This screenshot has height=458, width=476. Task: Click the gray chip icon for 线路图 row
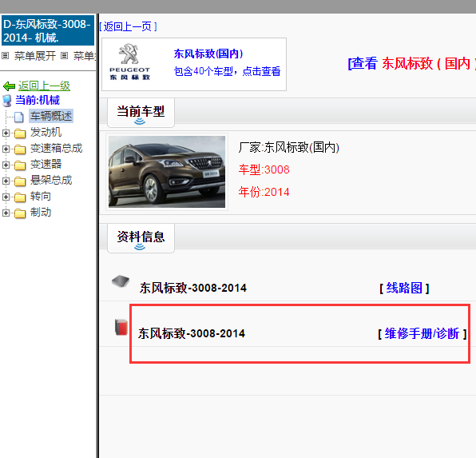click(x=121, y=281)
